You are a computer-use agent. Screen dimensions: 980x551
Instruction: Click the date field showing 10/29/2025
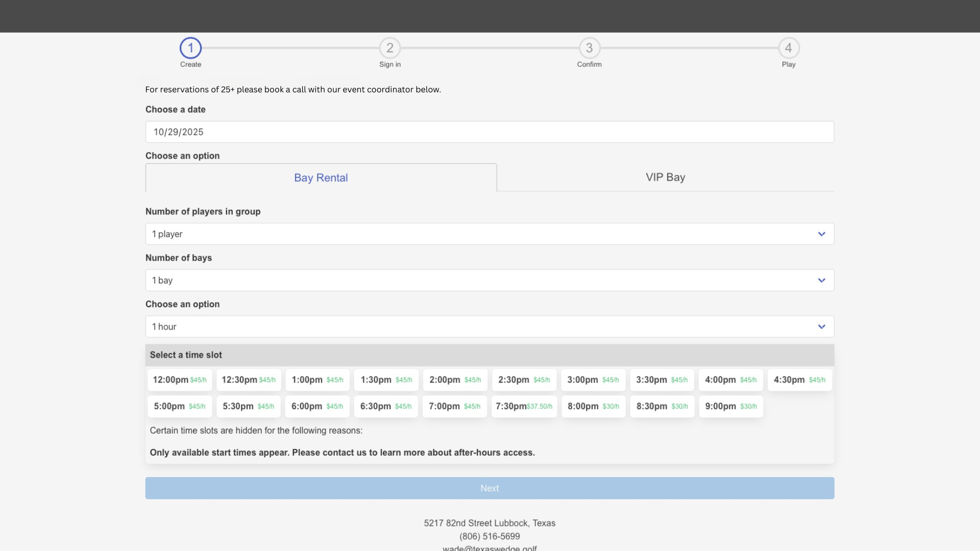489,132
